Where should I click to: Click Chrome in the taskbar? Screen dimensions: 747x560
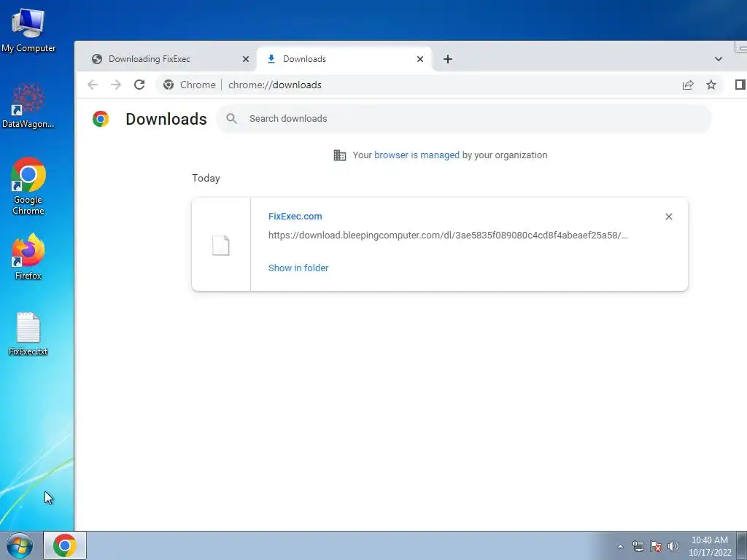[x=65, y=545]
